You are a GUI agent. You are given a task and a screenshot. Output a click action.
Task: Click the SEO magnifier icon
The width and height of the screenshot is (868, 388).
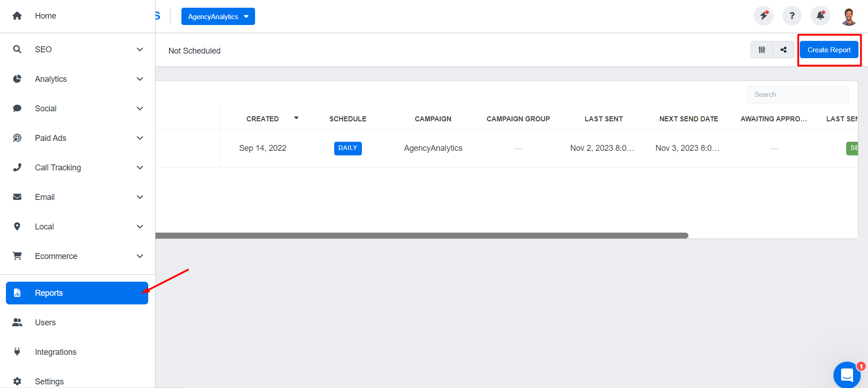pos(17,49)
